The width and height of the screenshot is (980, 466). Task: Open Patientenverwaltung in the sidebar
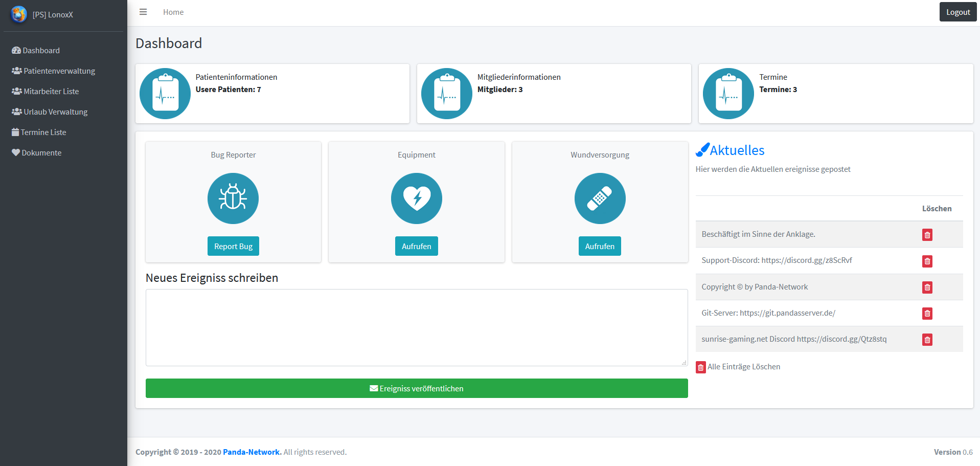59,71
